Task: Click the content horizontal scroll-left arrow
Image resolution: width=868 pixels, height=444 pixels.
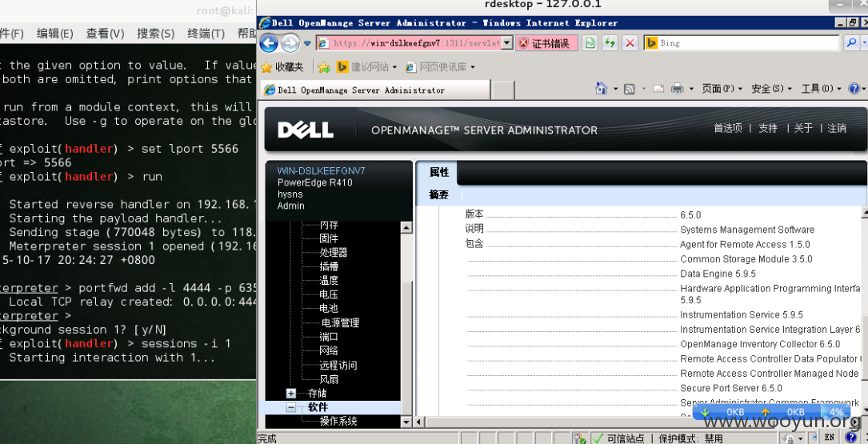Action: [420, 422]
